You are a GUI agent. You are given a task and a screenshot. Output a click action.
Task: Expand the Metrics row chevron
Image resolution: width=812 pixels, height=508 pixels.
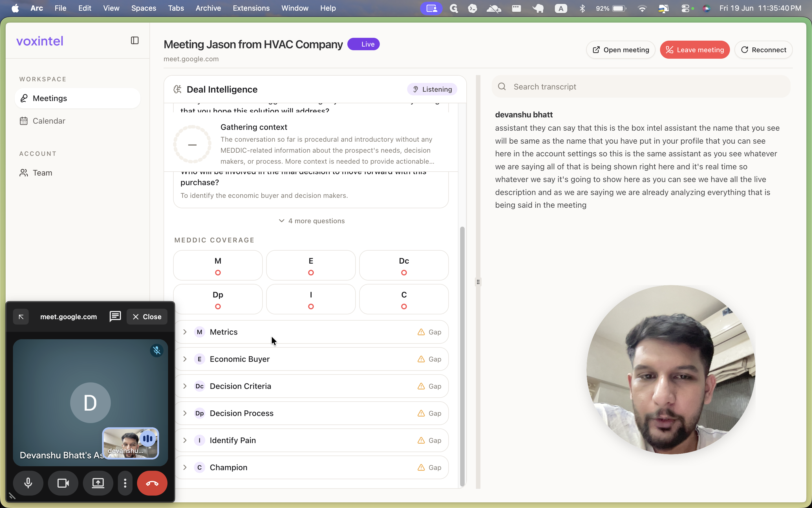coord(185,332)
